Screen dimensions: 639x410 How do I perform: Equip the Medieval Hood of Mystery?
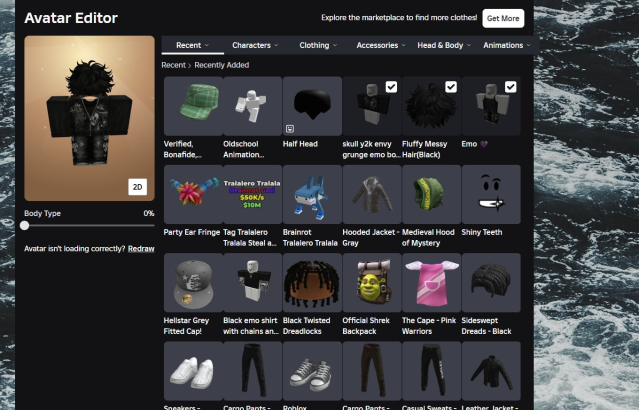point(430,195)
